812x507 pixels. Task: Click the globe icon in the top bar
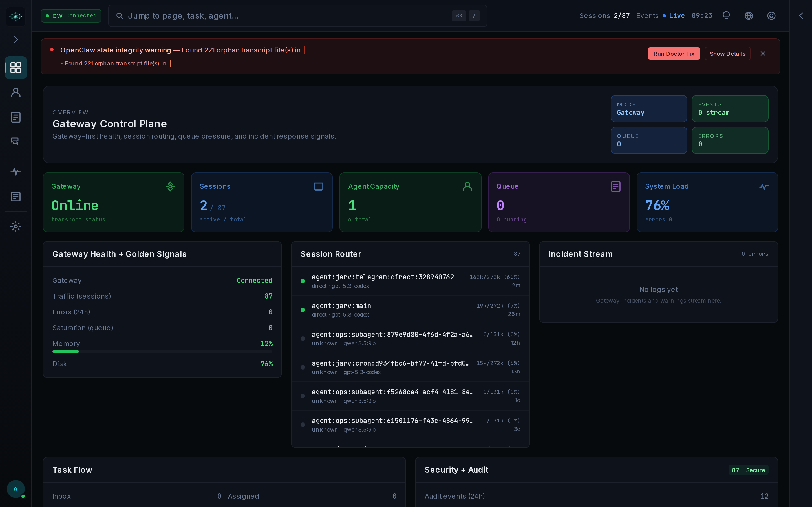point(748,15)
